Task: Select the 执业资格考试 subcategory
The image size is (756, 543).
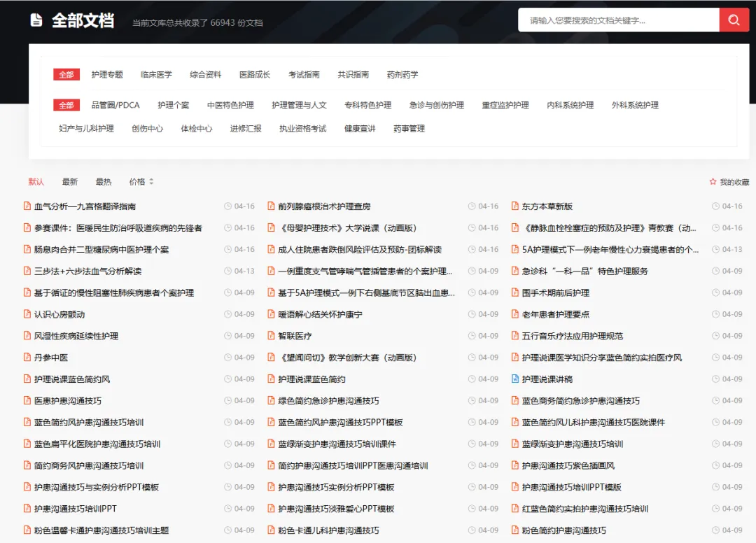Action: [x=303, y=129]
